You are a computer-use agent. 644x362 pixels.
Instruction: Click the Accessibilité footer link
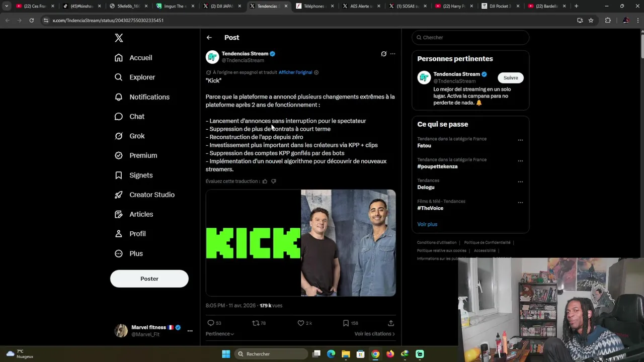click(x=485, y=251)
